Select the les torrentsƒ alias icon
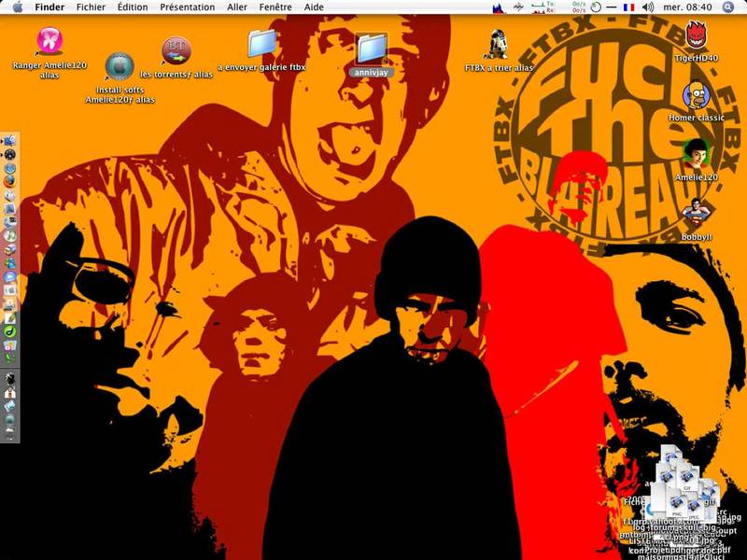 (x=176, y=51)
